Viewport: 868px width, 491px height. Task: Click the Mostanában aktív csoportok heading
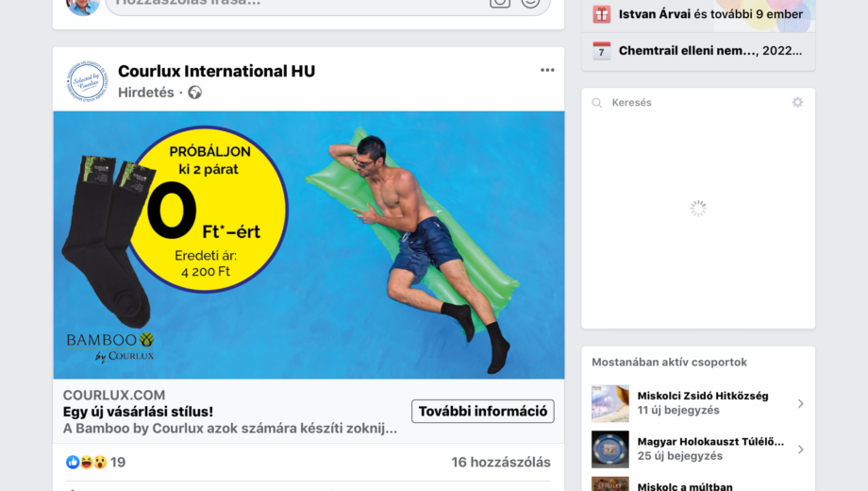(x=669, y=362)
